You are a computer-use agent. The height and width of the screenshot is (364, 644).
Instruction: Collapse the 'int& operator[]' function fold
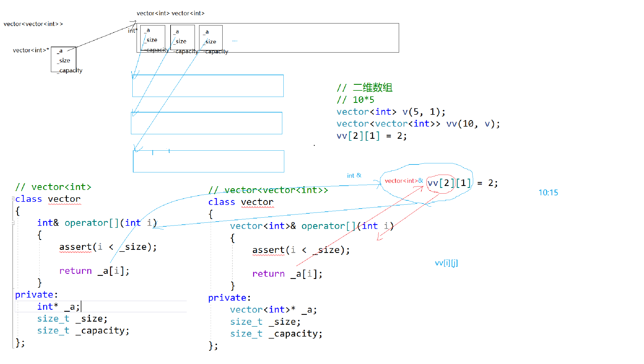point(13,223)
